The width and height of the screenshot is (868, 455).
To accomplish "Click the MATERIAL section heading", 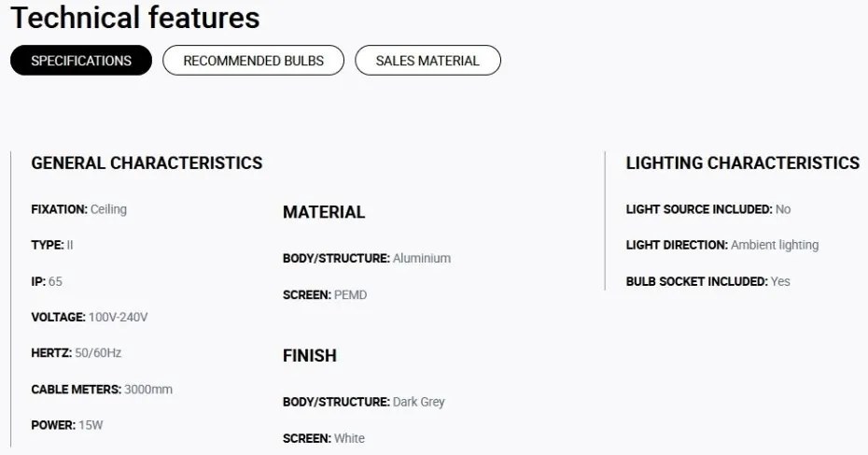I will [x=324, y=212].
